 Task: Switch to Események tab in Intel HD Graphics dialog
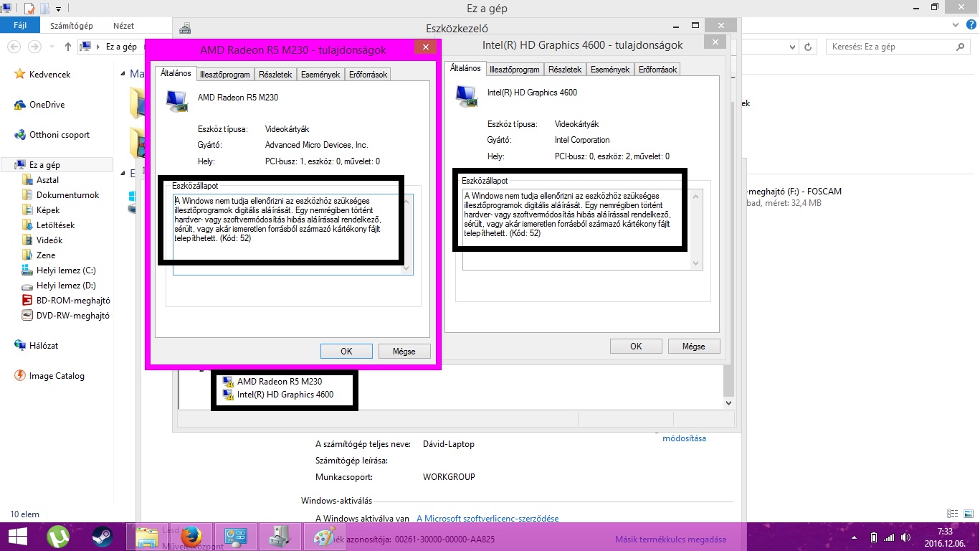coord(610,70)
